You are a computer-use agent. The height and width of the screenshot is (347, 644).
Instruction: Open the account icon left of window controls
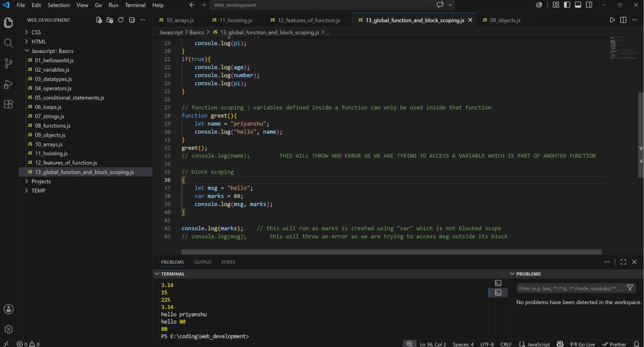(x=539, y=5)
